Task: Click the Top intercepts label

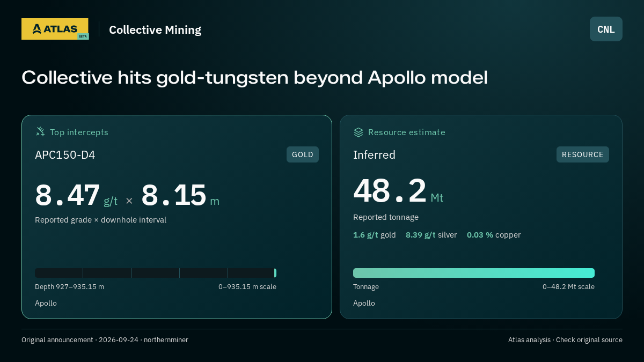Action: [x=79, y=132]
